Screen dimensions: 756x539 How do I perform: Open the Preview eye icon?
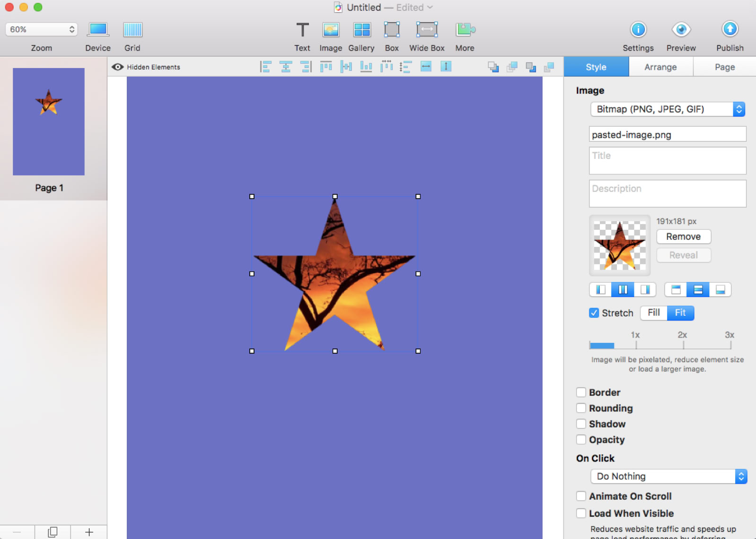tap(681, 30)
